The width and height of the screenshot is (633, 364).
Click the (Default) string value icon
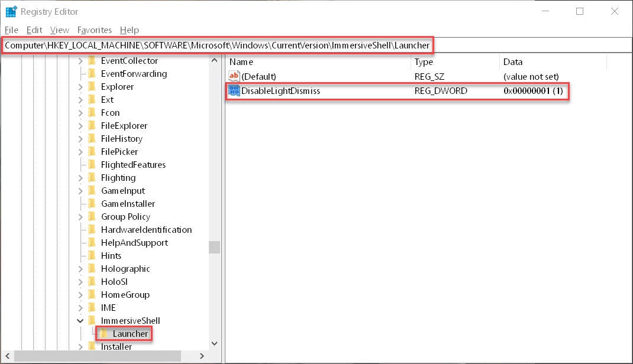(234, 76)
